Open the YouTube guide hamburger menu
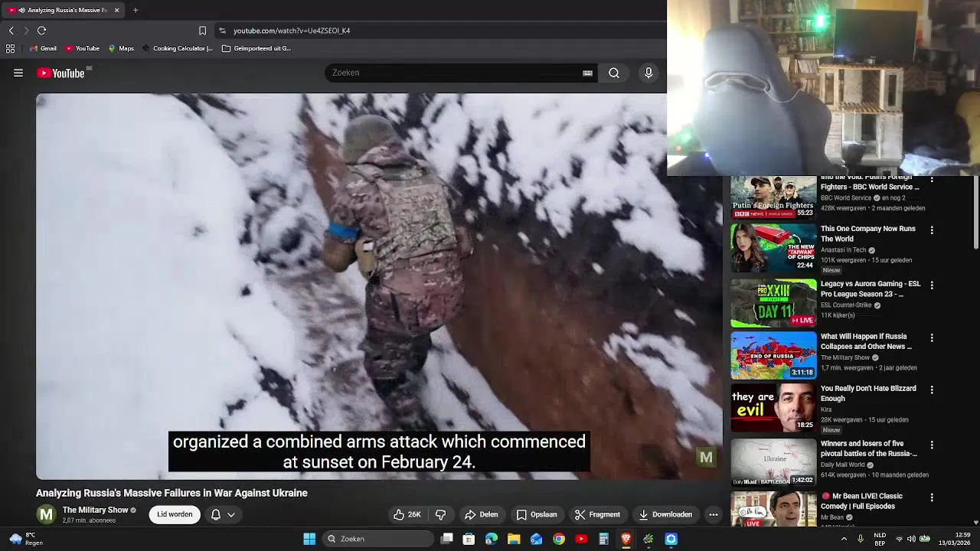This screenshot has height=551, width=980. 18,73
